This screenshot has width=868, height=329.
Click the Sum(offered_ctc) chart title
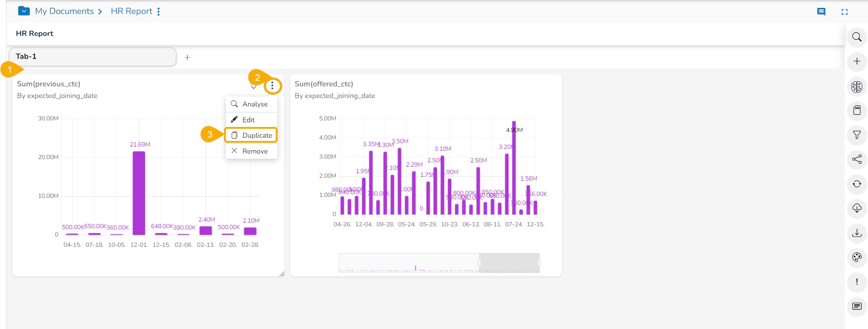click(x=324, y=84)
